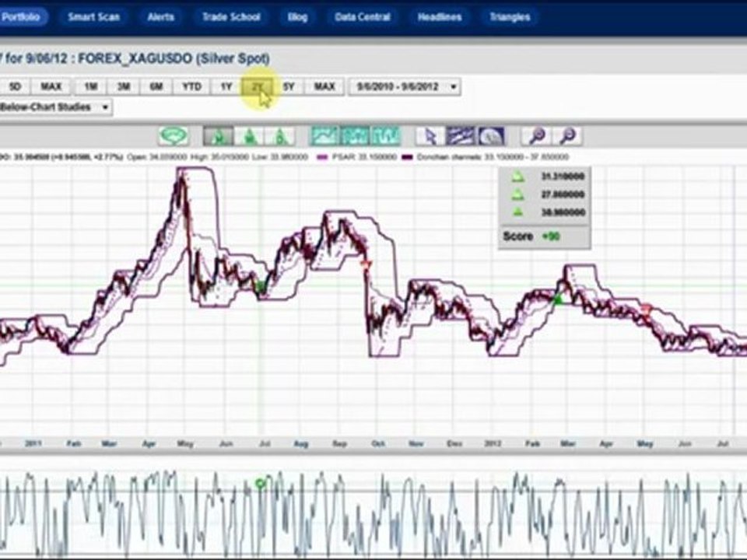Click green circle marker in lower oscillator
The width and height of the screenshot is (747, 560).
(260, 485)
